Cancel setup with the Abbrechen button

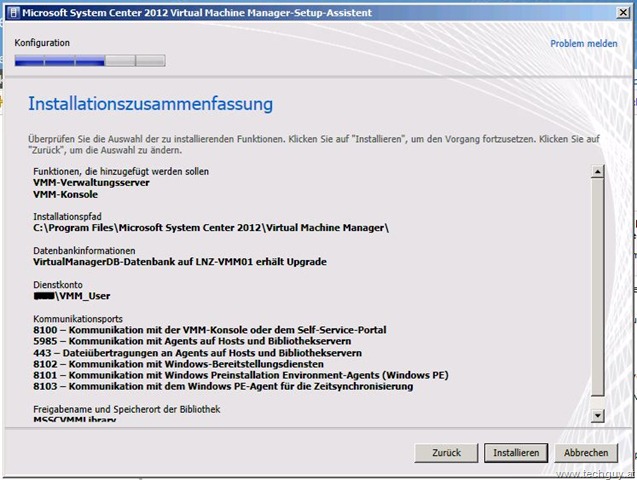586,453
